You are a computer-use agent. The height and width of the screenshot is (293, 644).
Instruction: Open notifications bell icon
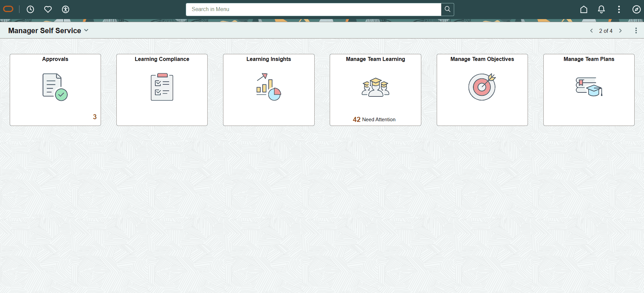[601, 9]
